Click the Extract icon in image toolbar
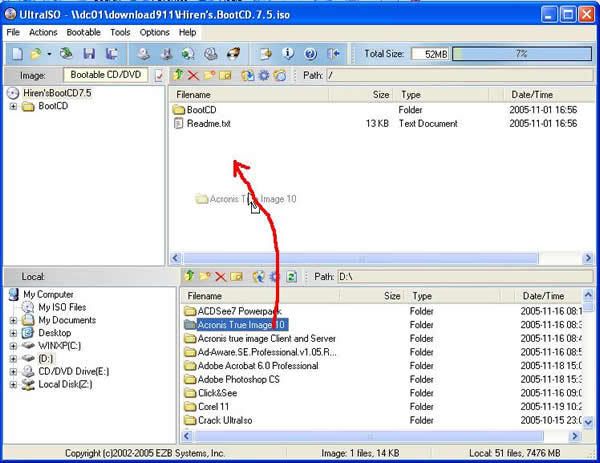 247,75
